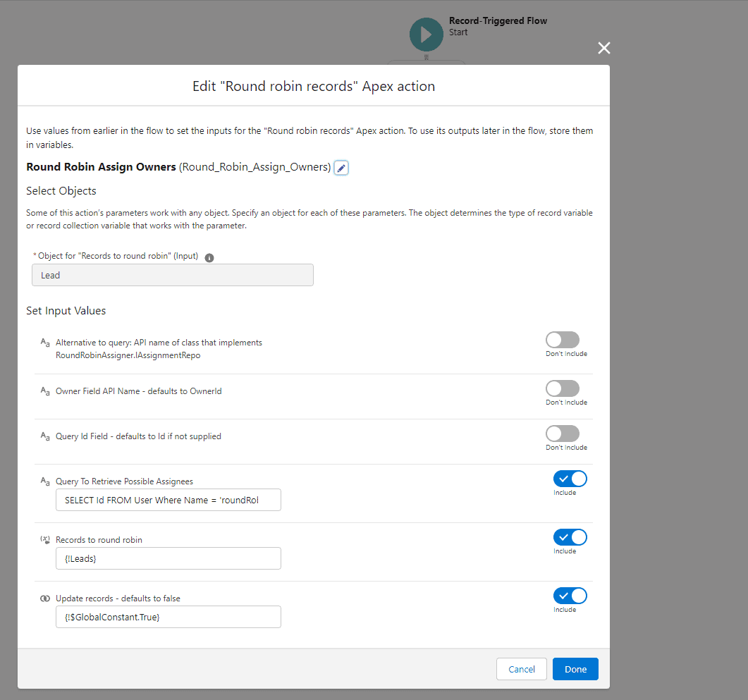Click the text type icon beside Query Id Field

pyautogui.click(x=45, y=436)
